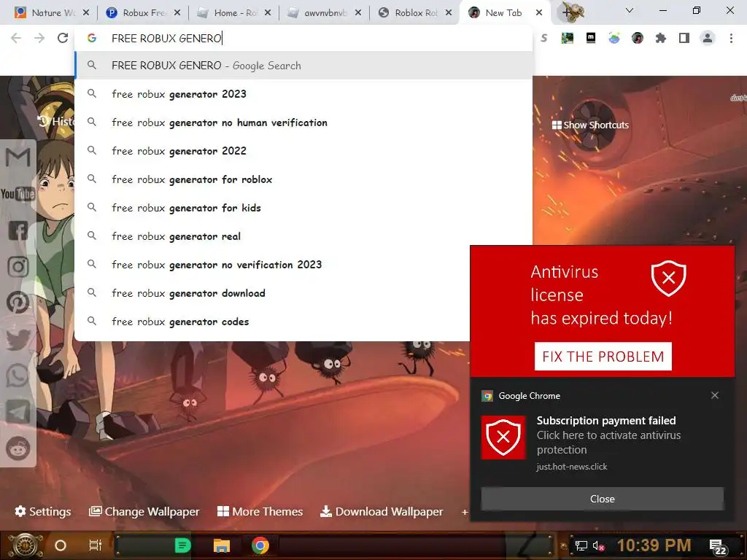747x560 pixels.
Task: Open the YouTube sidebar shortcut
Action: (x=18, y=194)
